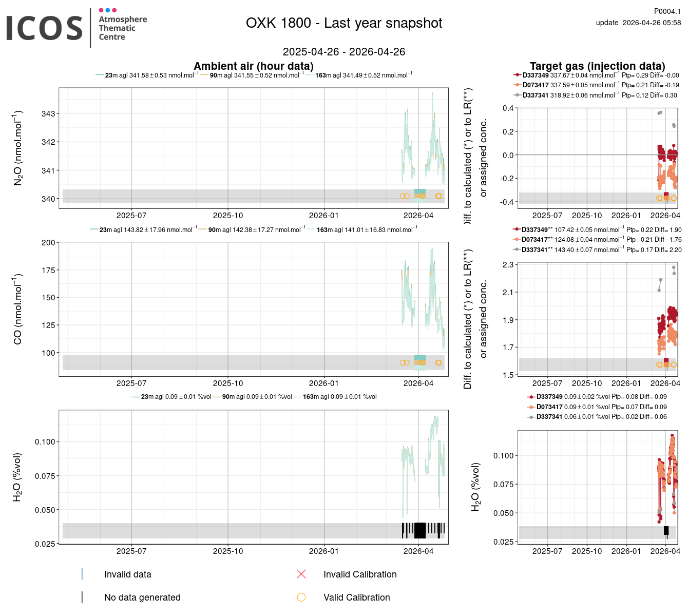Click the OXK 1800 - Last year snapshot title
Image resolution: width=688 pixels, height=616 pixels.
point(344,23)
